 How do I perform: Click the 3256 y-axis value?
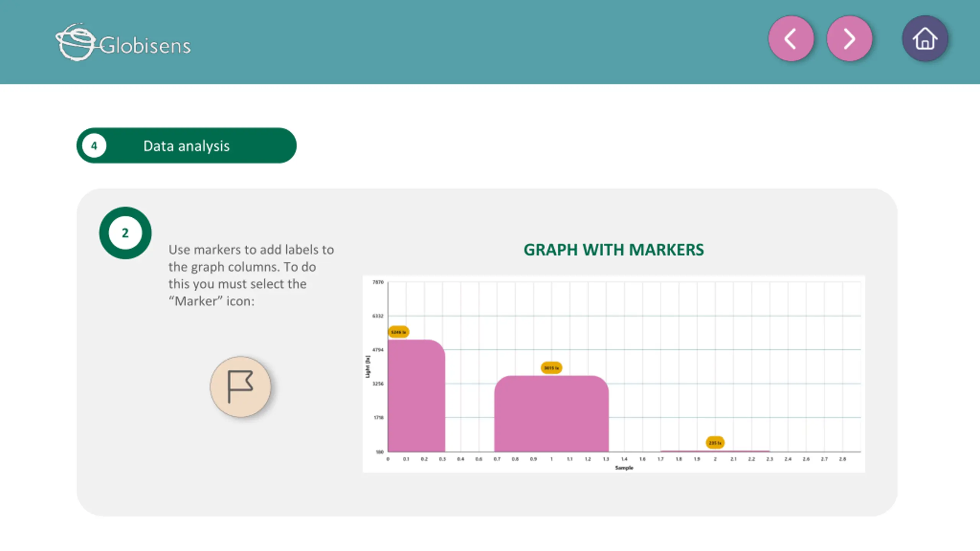[x=378, y=384]
